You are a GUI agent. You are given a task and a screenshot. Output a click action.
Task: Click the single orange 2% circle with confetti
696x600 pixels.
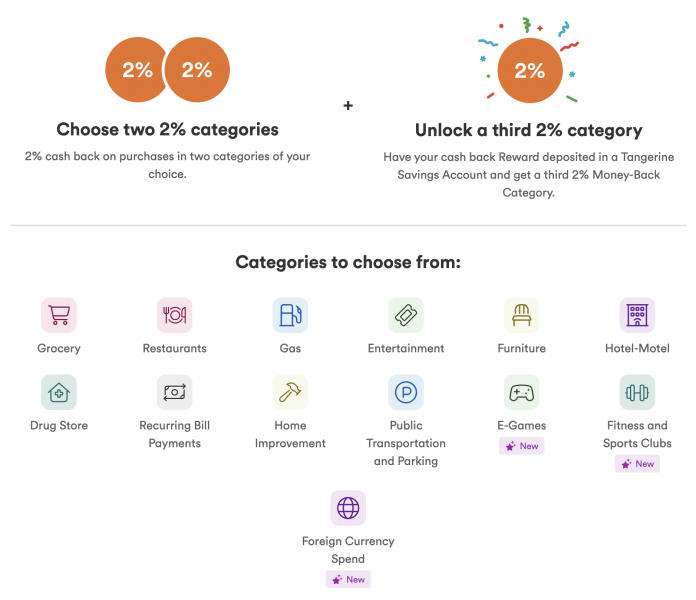(x=529, y=71)
